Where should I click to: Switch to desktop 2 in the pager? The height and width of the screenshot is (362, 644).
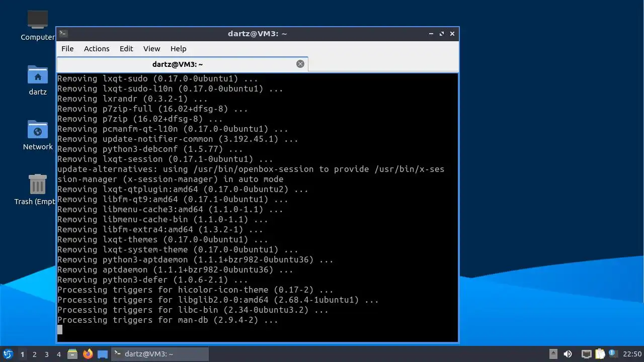pyautogui.click(x=34, y=354)
